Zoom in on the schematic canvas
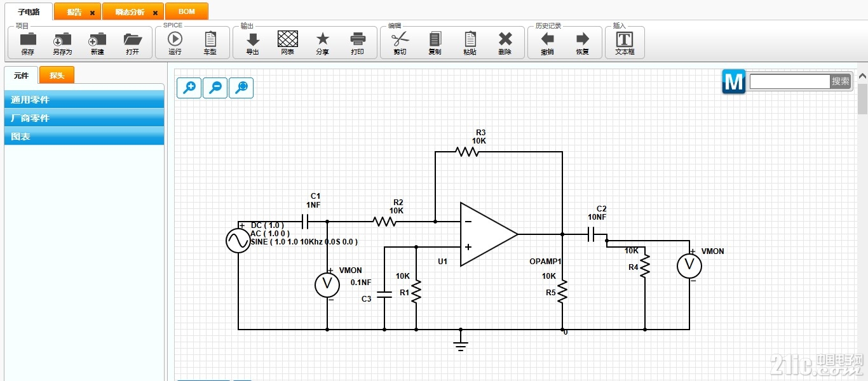Screen dimensions: 868x381 tap(189, 88)
